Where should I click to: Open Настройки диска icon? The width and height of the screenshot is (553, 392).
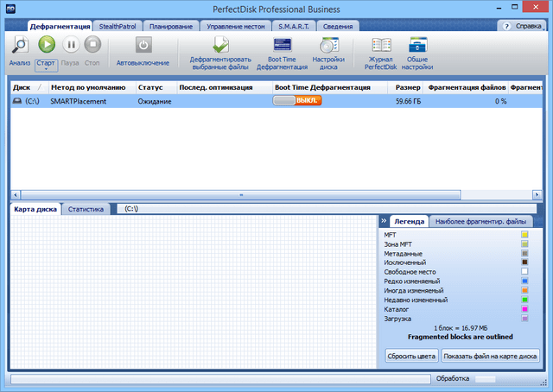click(328, 45)
